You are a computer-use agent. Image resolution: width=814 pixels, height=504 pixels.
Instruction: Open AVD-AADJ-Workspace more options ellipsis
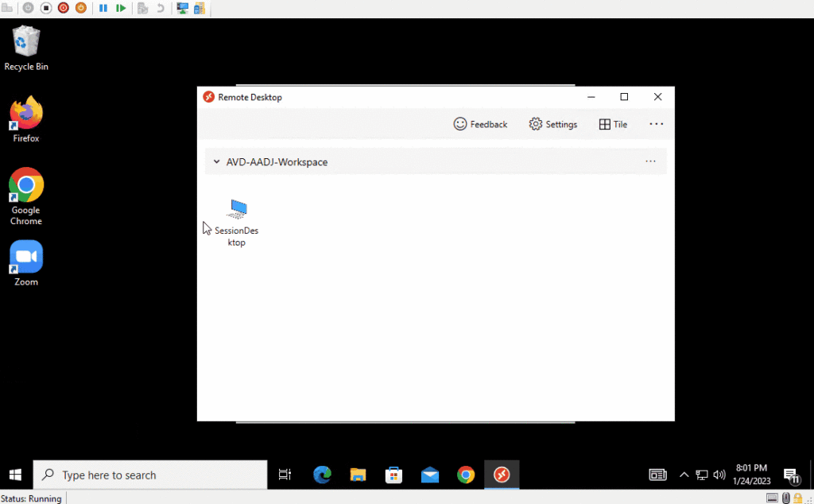click(x=650, y=162)
